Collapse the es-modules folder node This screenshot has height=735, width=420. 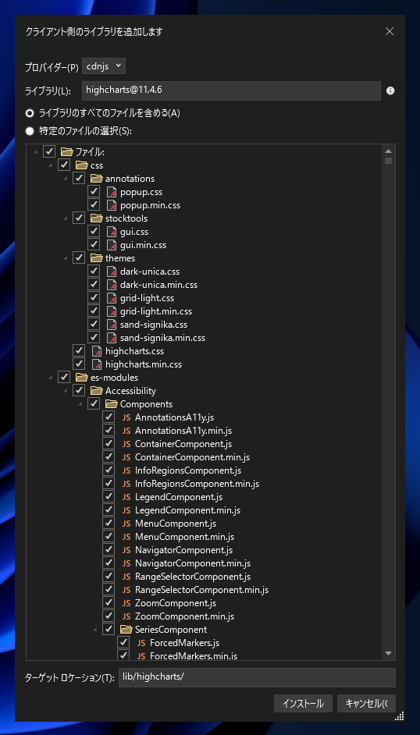(x=50, y=377)
